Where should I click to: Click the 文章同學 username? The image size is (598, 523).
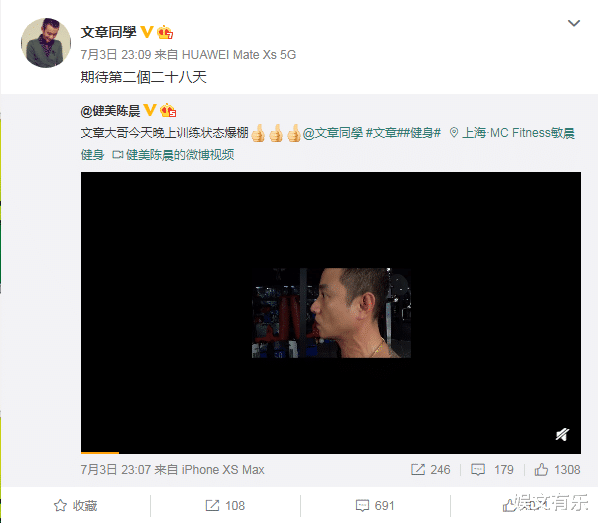coord(108,32)
